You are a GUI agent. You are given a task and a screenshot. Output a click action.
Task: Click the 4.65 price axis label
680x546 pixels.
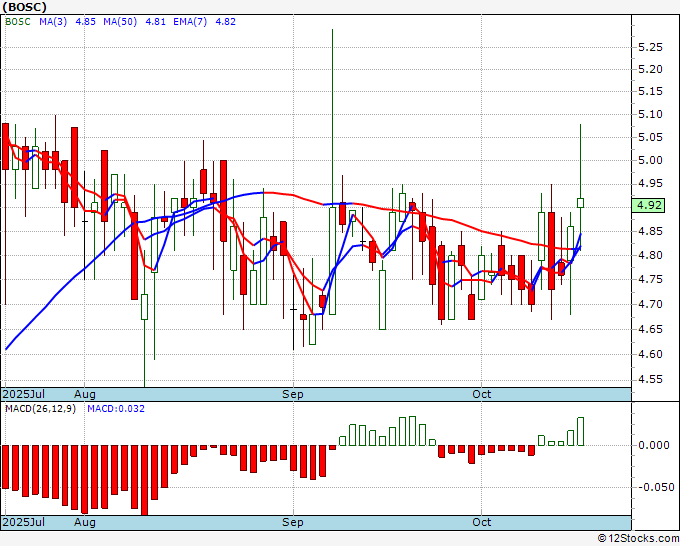(x=651, y=329)
